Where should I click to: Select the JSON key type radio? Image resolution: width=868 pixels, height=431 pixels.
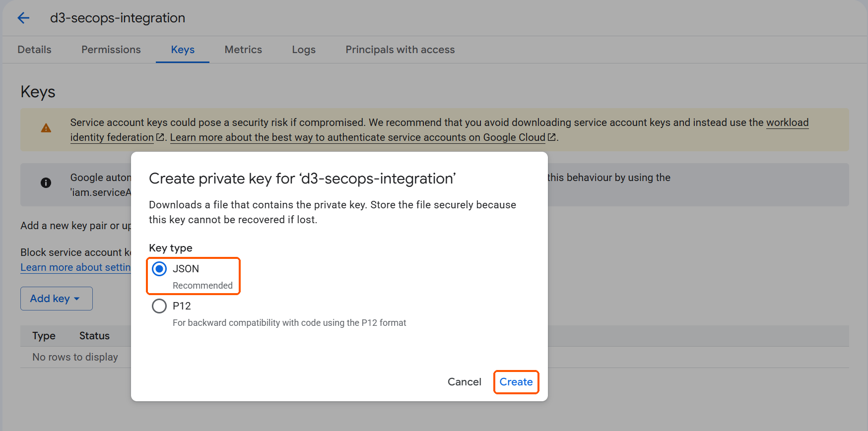159,269
